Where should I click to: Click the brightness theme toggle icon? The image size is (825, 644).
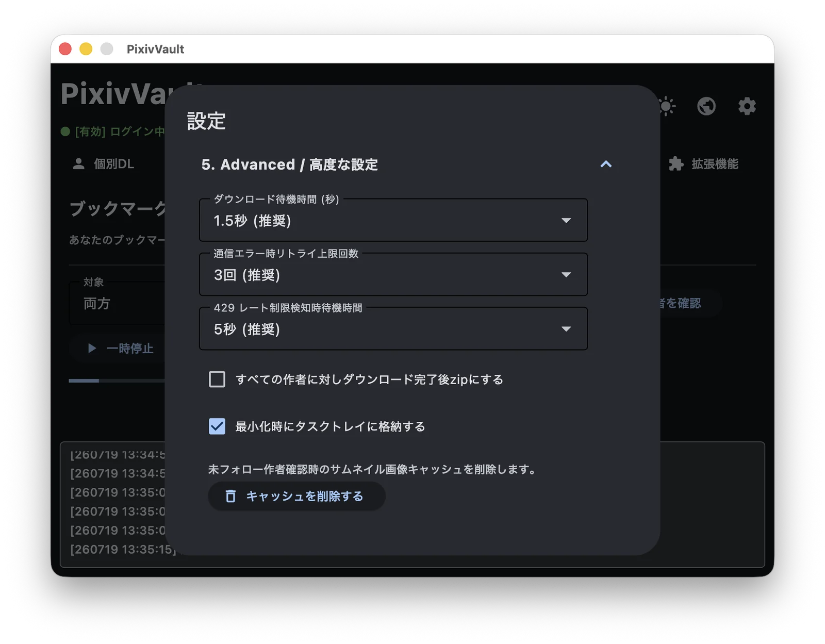coord(667,106)
